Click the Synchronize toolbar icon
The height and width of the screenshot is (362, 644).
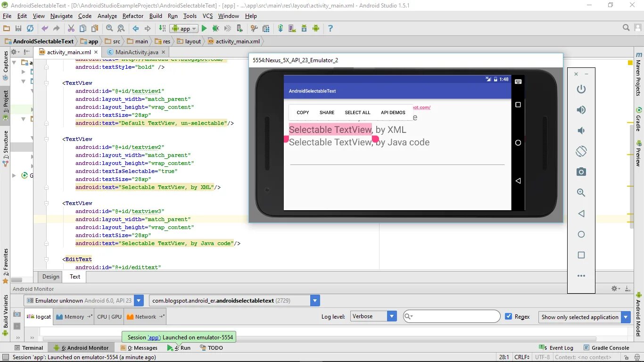30,28
